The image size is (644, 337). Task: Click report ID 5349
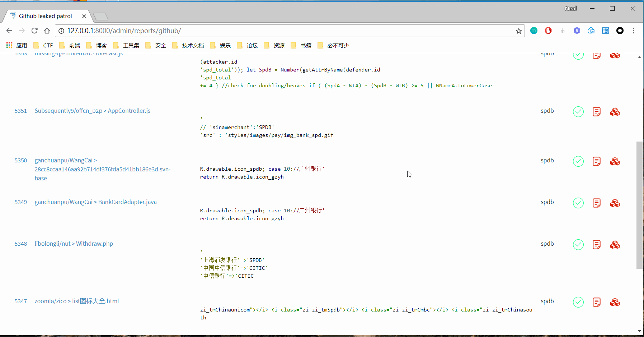coord(21,202)
